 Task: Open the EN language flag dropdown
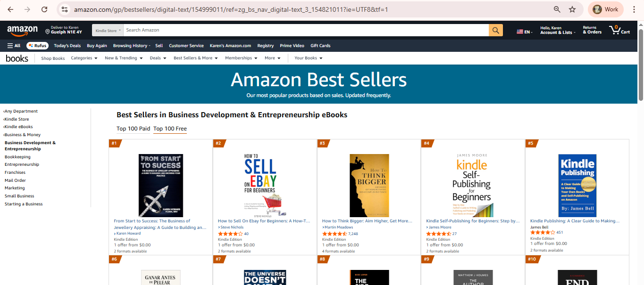pyautogui.click(x=525, y=32)
